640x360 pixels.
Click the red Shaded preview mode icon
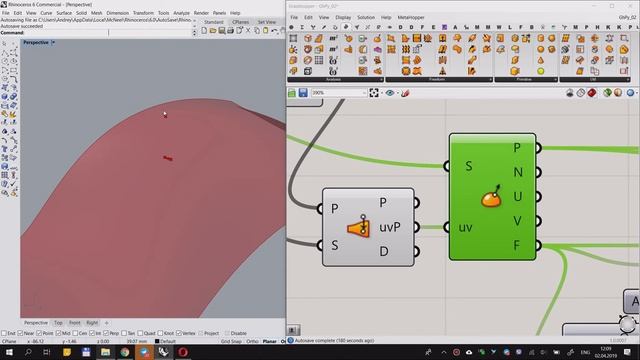592,93
